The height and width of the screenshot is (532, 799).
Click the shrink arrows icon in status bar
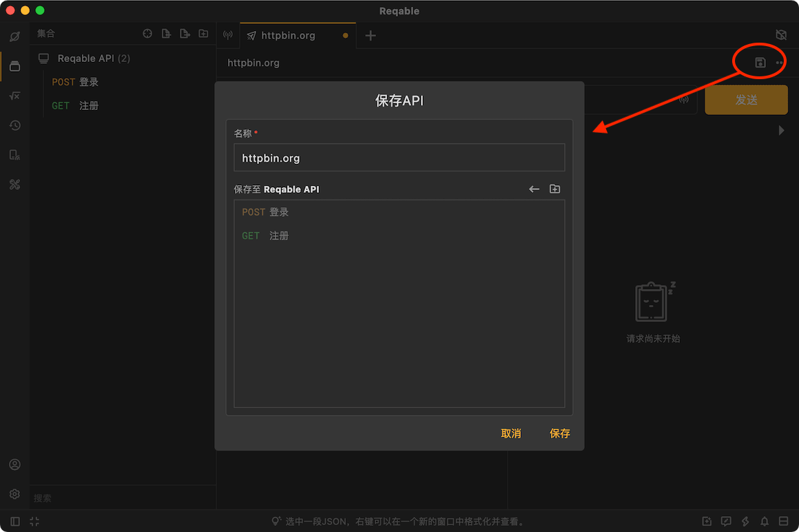click(34, 521)
